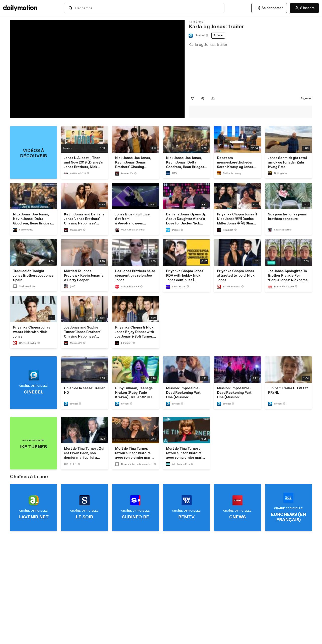The image size is (322, 644).
Task: Open LAVENIR.NET official channel tile
Action: click(x=33, y=508)
